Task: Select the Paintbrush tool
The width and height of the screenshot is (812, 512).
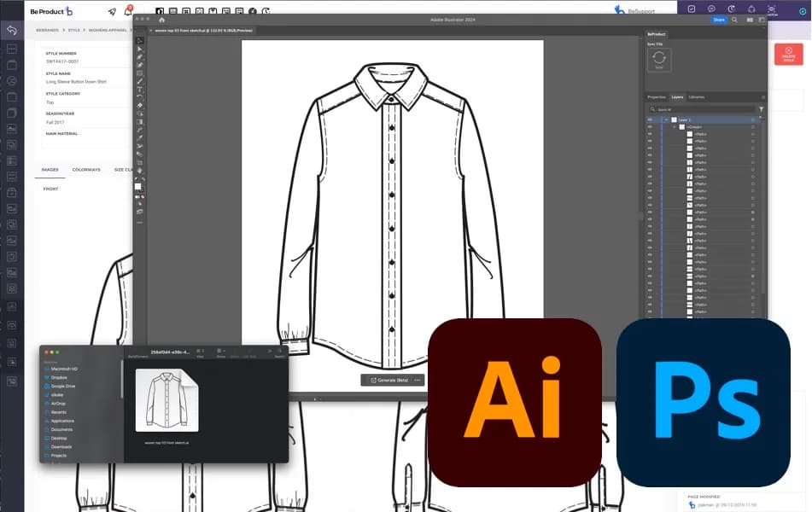Action: [x=140, y=81]
